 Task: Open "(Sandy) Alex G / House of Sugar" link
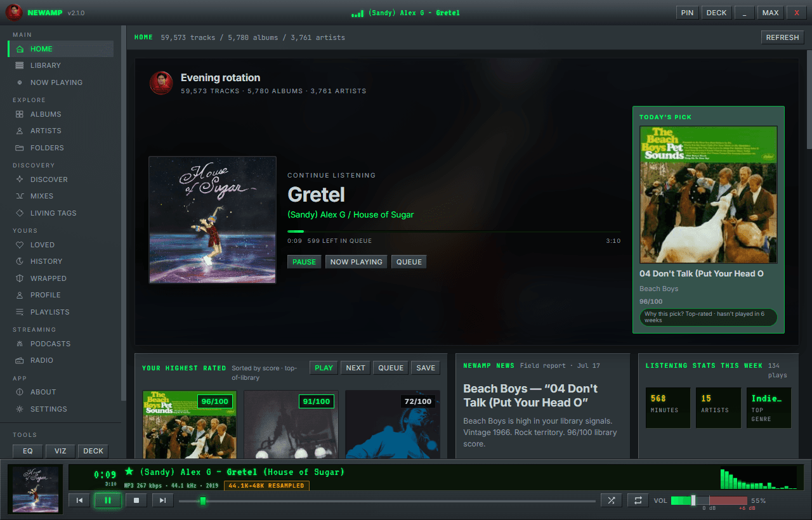350,214
